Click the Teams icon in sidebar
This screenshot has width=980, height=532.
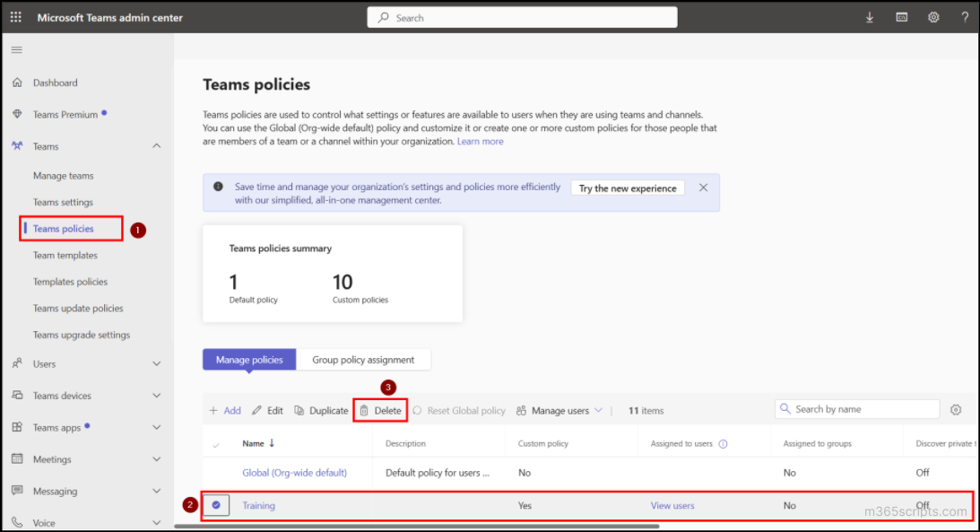pos(17,145)
